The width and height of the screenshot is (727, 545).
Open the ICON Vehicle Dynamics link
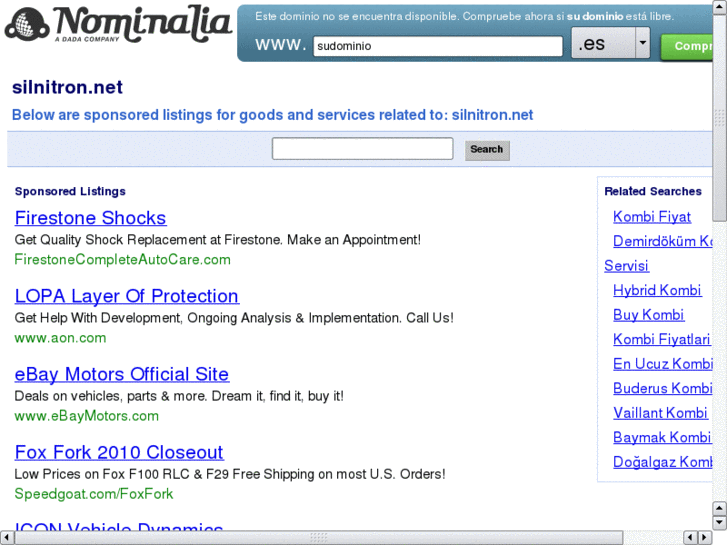point(119,526)
